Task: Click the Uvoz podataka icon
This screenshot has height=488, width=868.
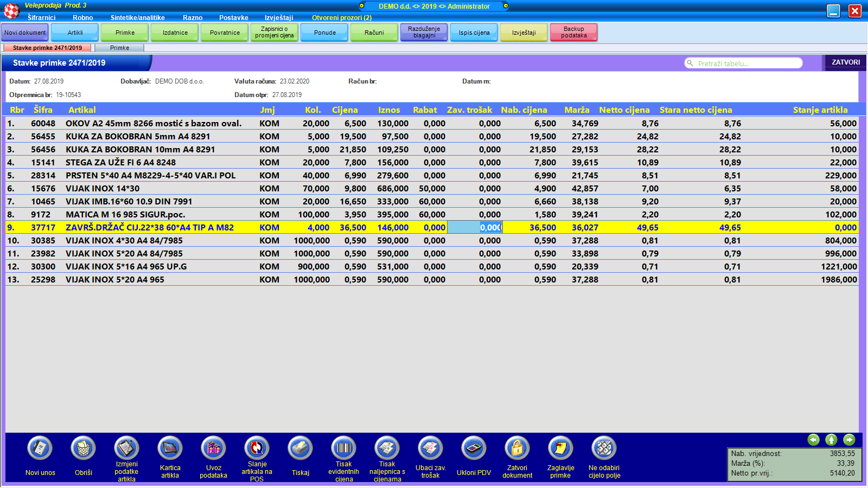Action: pyautogui.click(x=213, y=448)
